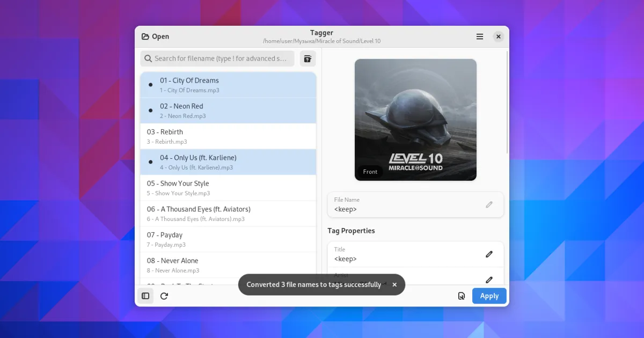
Task: Click the filename search field
Action: (217, 58)
